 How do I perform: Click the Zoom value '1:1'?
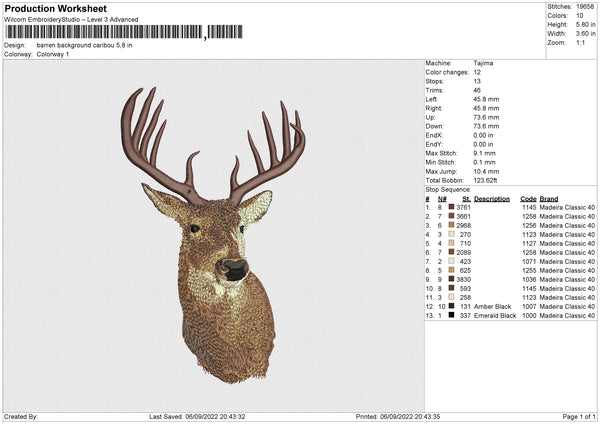tap(580, 43)
